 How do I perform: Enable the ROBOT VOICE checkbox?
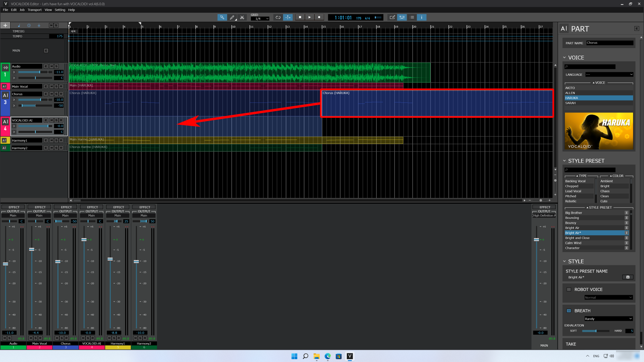(x=569, y=289)
